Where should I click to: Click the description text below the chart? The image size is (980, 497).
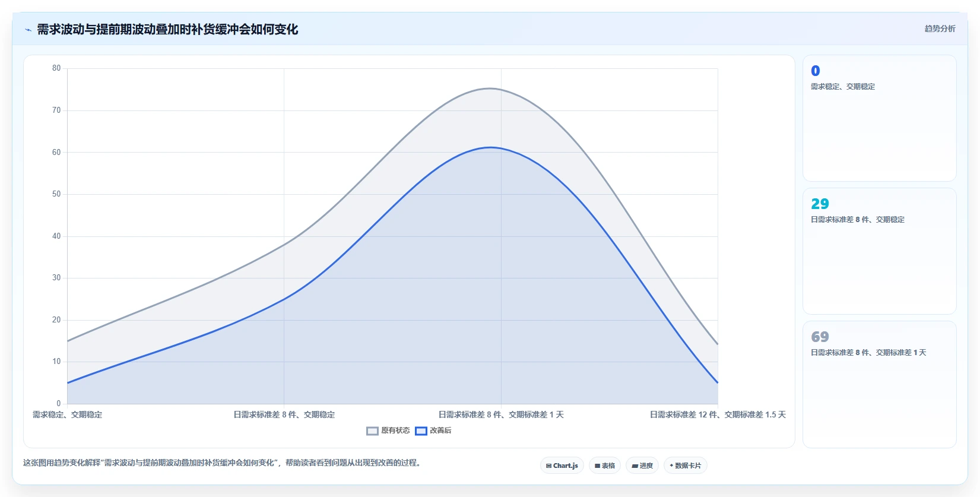pyautogui.click(x=222, y=463)
